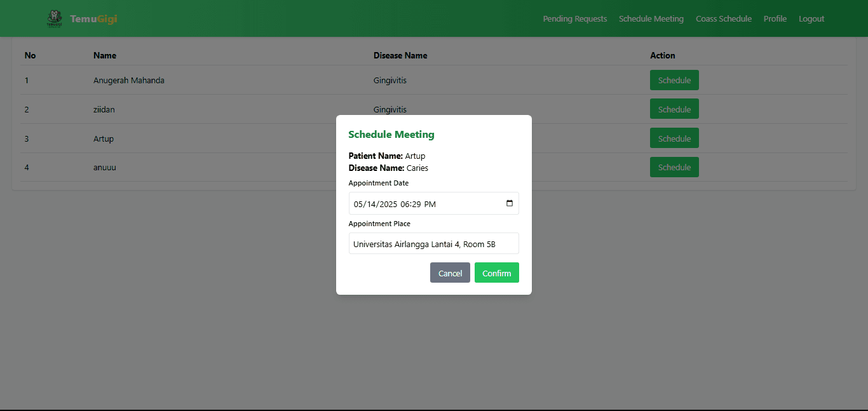Click the TemuGigi tooth logo icon
Screen dimensions: 868x411
click(55, 19)
